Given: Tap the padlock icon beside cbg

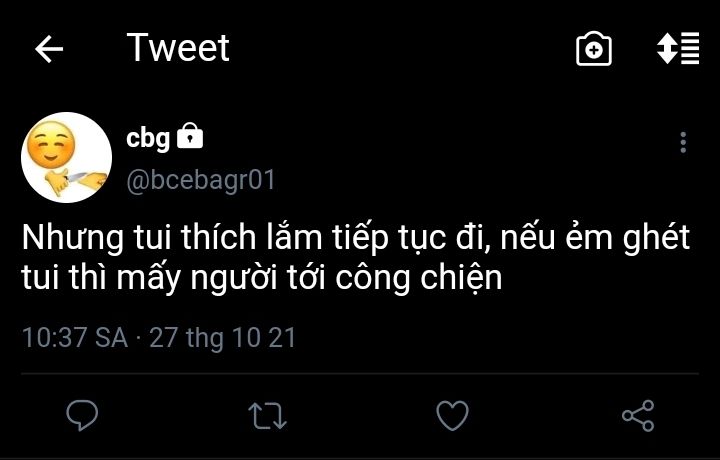Looking at the screenshot, I should [x=190, y=137].
